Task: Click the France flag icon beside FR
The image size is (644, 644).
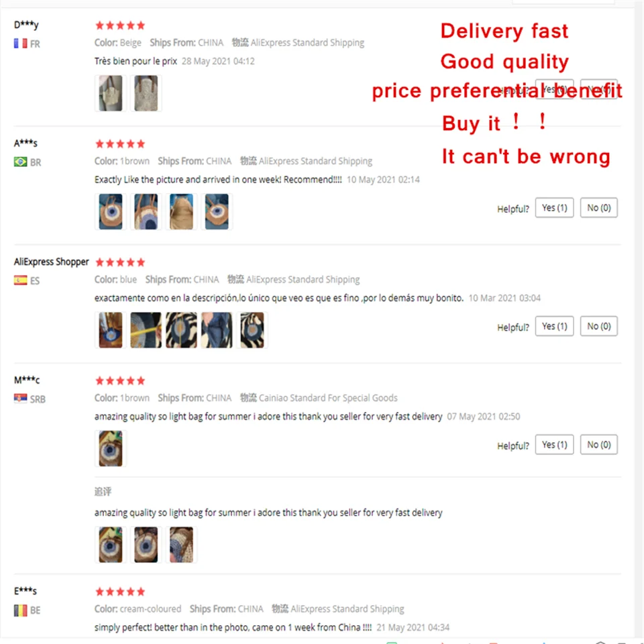Action: click(21, 44)
